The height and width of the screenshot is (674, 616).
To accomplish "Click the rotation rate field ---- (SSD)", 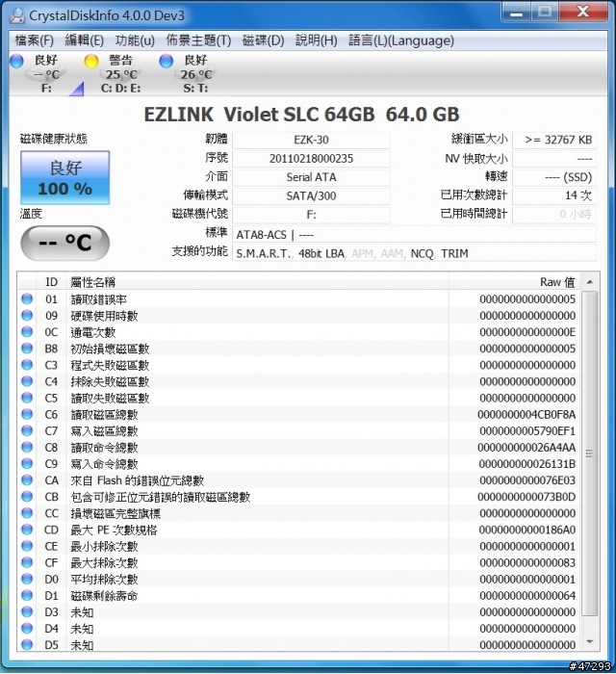I will click(x=554, y=177).
